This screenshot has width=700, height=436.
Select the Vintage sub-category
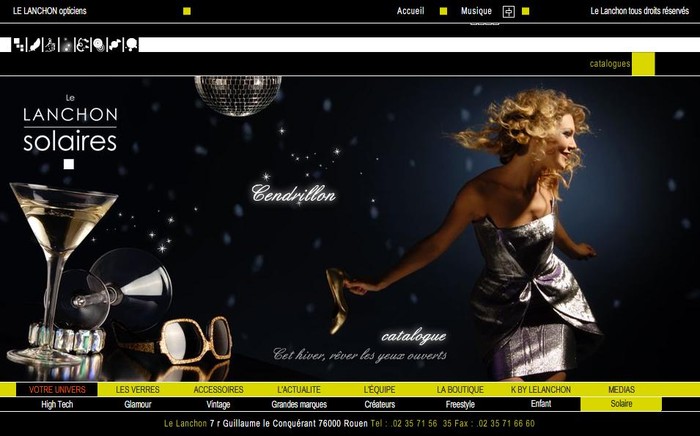click(x=218, y=404)
